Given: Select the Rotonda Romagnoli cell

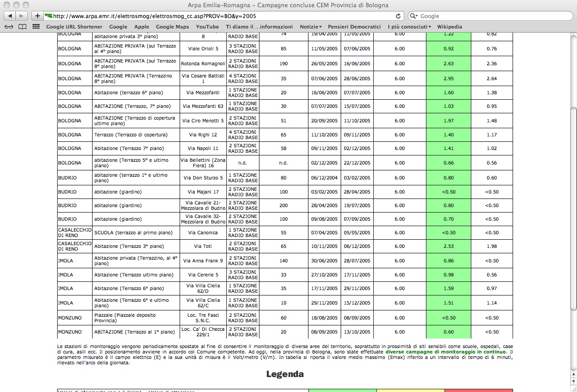Looking at the screenshot, I should (x=203, y=63).
